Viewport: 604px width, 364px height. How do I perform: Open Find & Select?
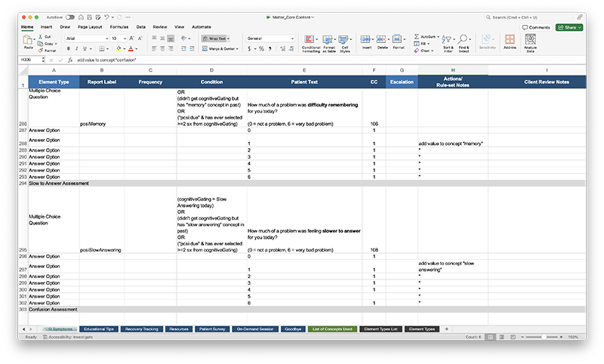coord(464,43)
